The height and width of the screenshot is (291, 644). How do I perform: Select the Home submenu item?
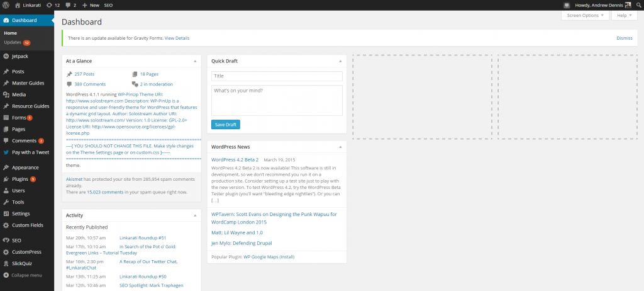[x=10, y=33]
